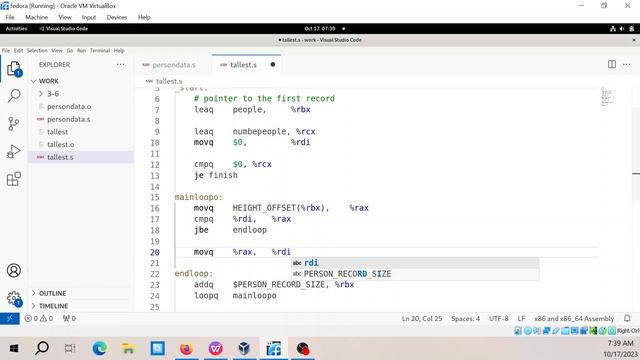Click the editor minimap
This screenshot has width=640, height=360.
pyautogui.click(x=607, y=97)
